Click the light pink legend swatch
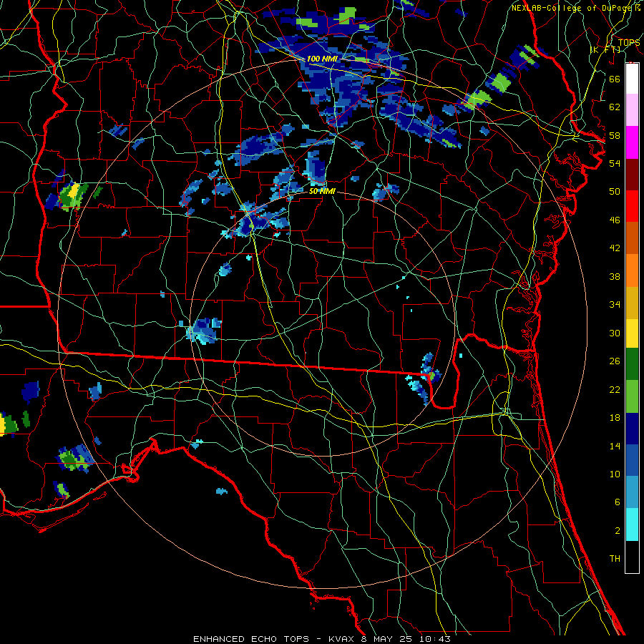This screenshot has height=644, width=644. click(632, 110)
